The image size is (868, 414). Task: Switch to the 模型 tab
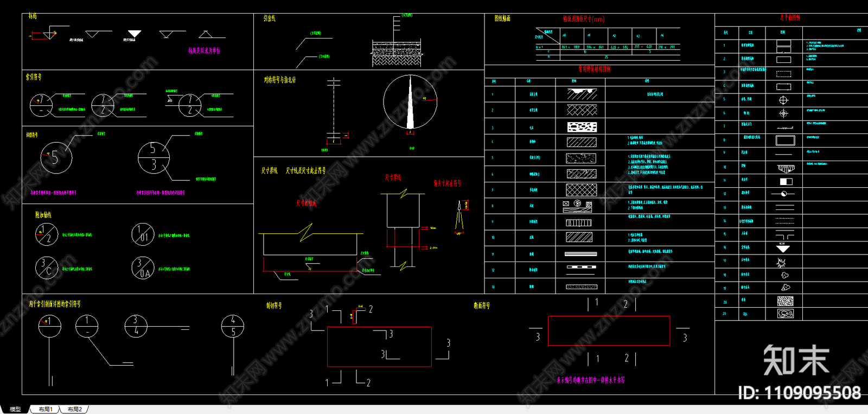pyautogui.click(x=15, y=409)
